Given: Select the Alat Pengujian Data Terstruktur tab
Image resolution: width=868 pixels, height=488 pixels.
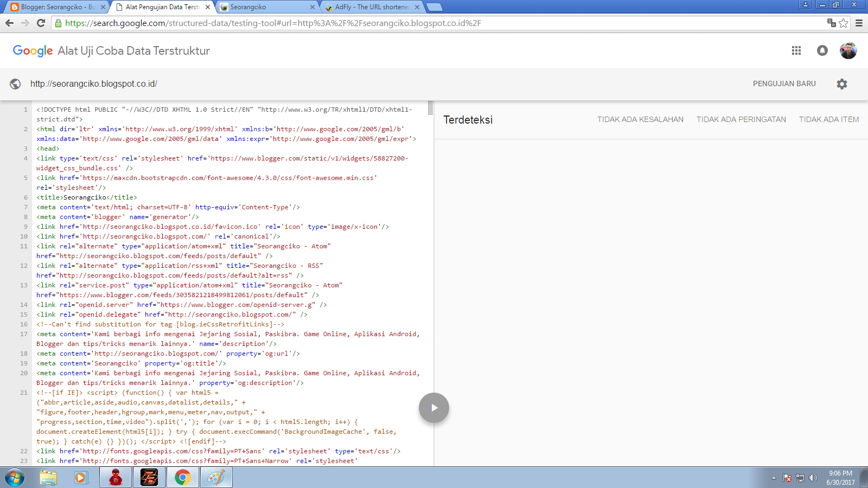Looking at the screenshot, I should (162, 7).
